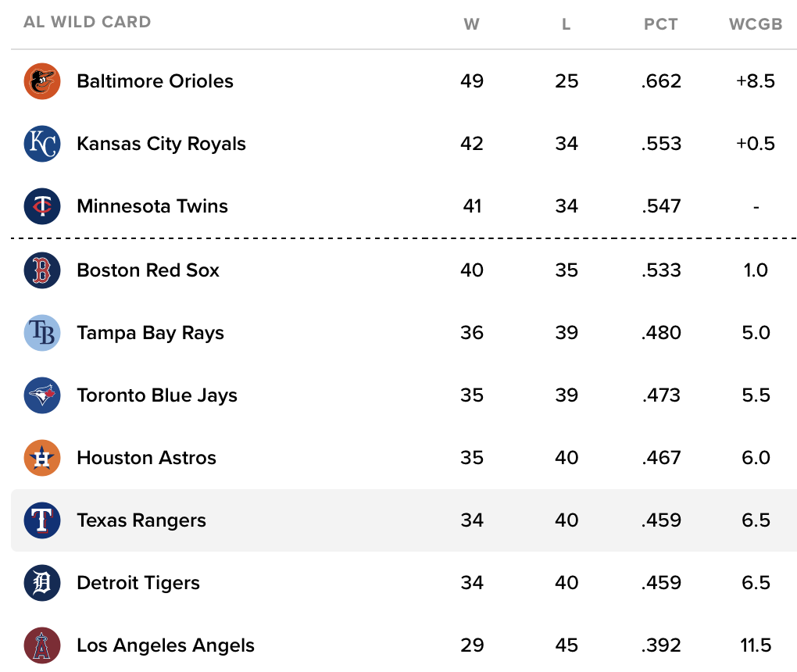
Task: Click the Toronto Blue Jays logo
Action: 42,395
